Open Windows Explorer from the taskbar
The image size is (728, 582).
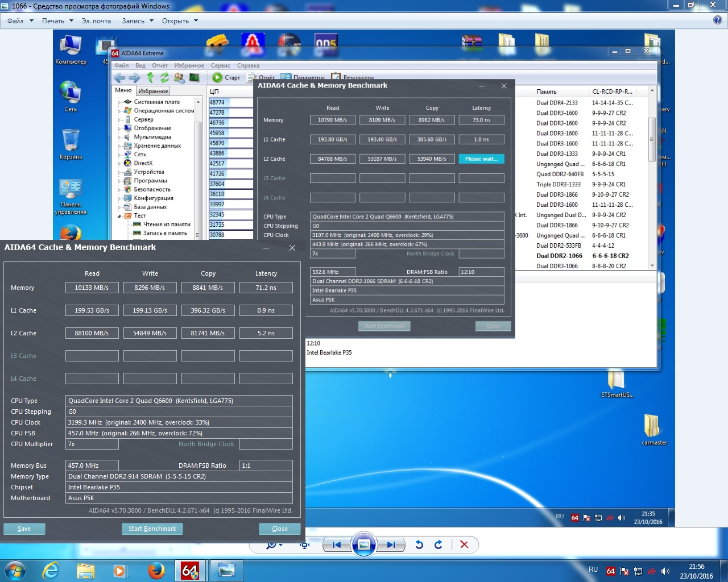[86, 570]
